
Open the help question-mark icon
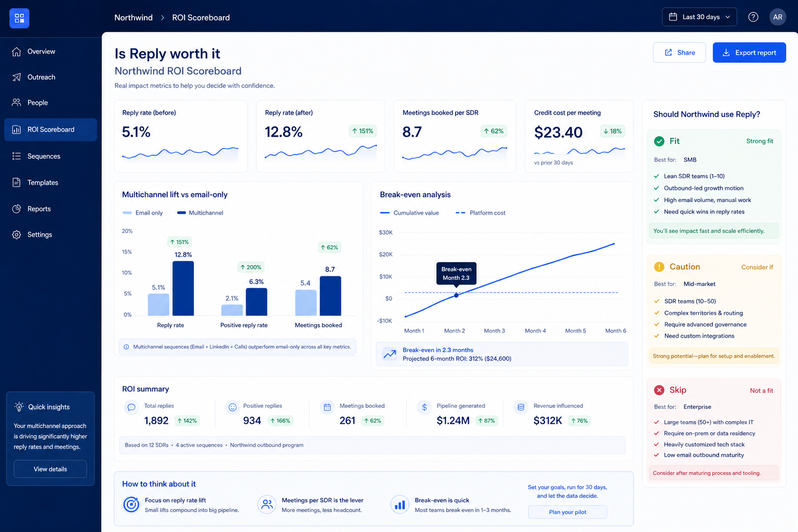coord(753,17)
